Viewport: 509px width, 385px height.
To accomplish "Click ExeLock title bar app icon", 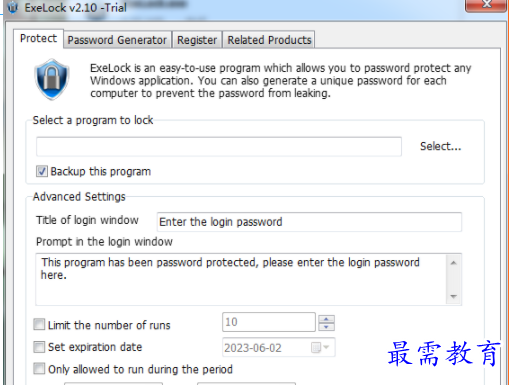I will coord(13,7).
